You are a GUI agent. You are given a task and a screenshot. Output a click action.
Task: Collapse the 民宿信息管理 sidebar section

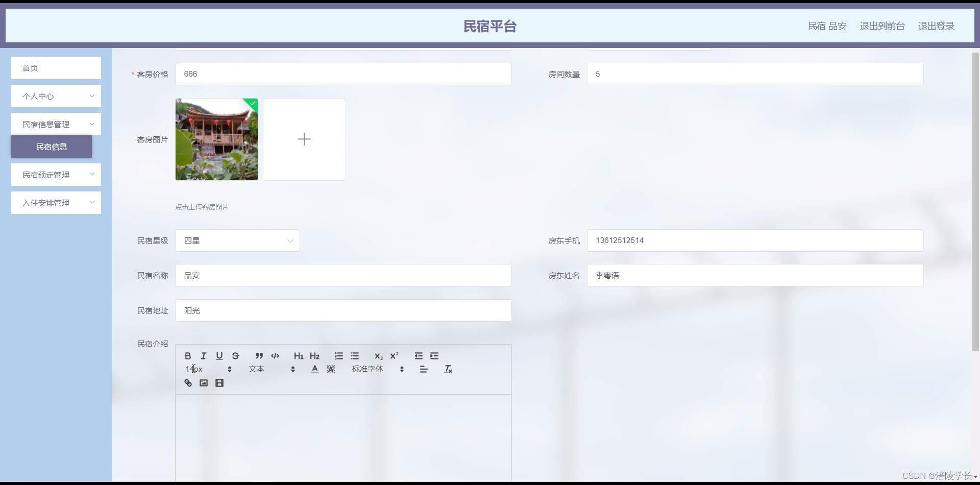click(x=56, y=124)
